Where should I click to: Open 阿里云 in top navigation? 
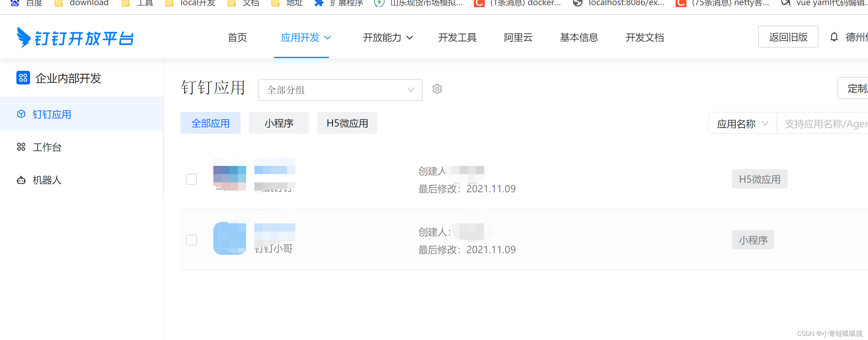pos(518,37)
